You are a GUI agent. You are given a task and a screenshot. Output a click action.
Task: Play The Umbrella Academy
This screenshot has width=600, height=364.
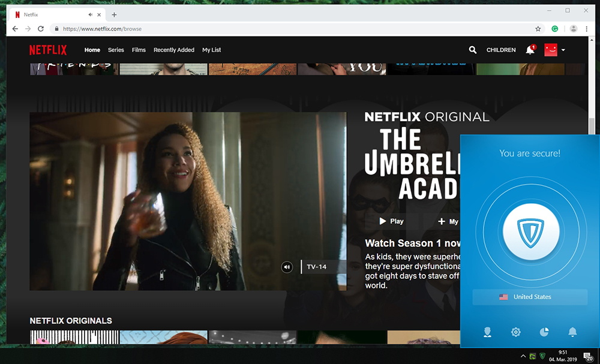[392, 221]
